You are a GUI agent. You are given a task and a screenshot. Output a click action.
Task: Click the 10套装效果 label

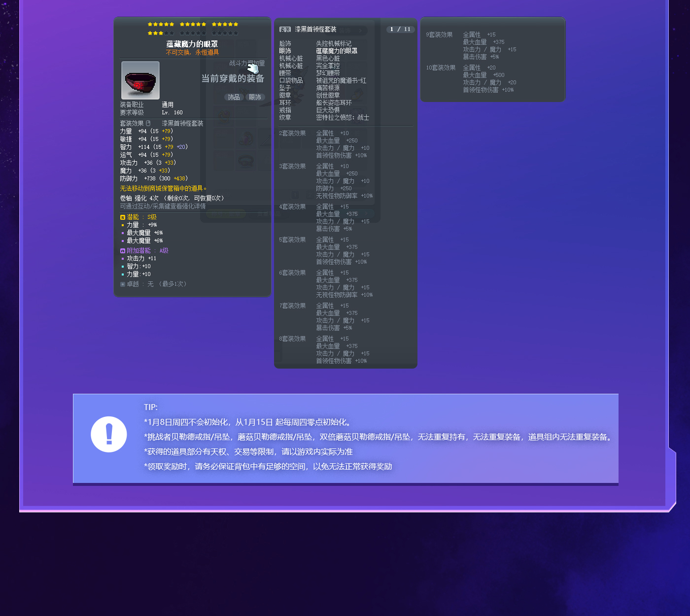pos(441,68)
